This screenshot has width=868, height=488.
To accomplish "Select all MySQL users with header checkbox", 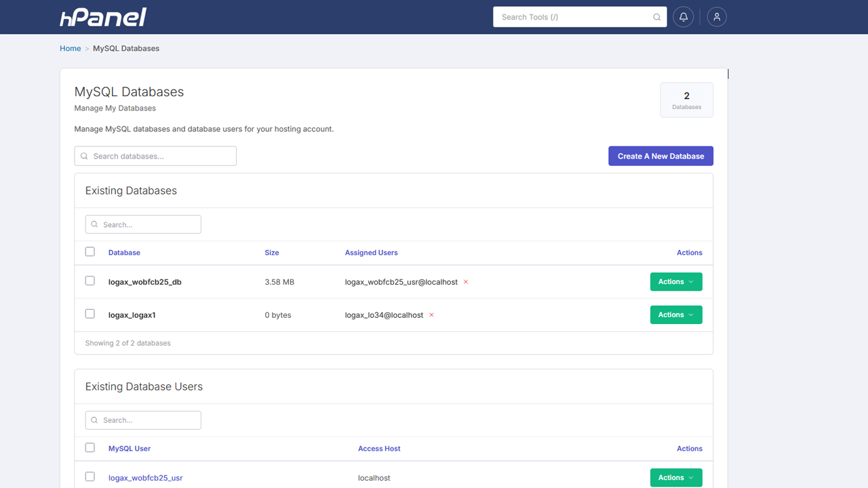I will point(90,448).
